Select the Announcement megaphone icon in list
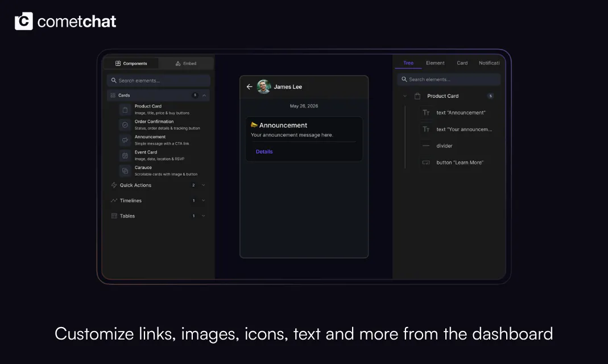The height and width of the screenshot is (364, 608). (x=125, y=140)
